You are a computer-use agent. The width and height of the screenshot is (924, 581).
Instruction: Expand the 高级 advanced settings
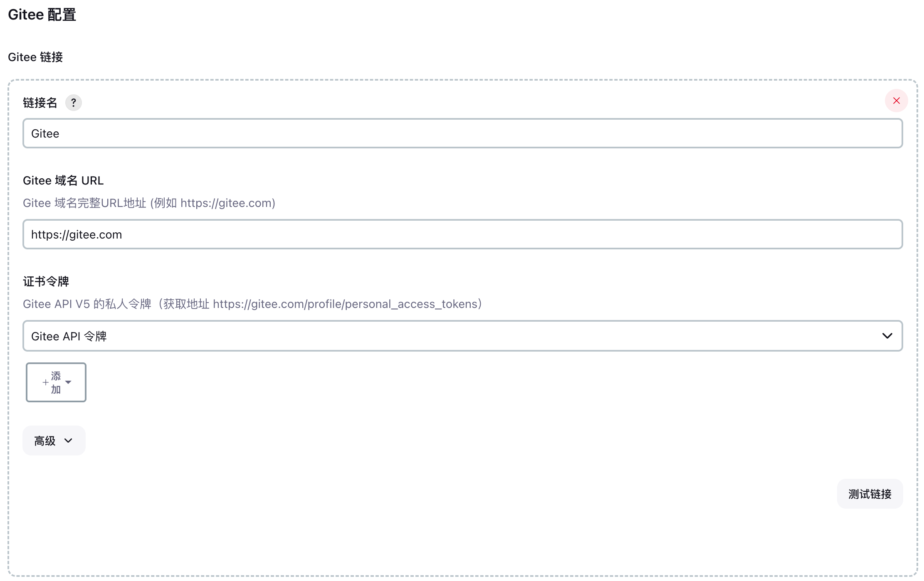pyautogui.click(x=54, y=441)
